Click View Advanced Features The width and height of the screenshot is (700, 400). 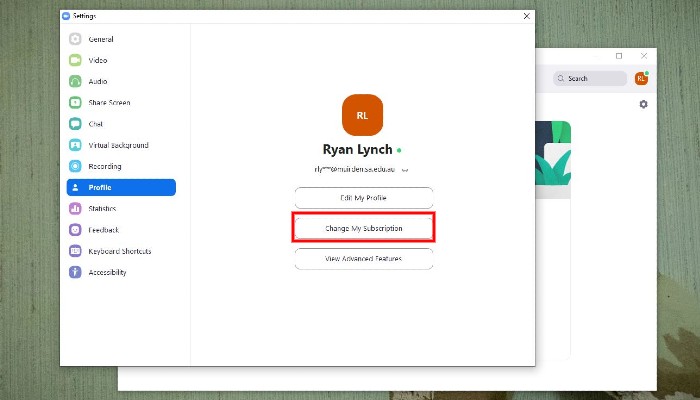pos(363,258)
